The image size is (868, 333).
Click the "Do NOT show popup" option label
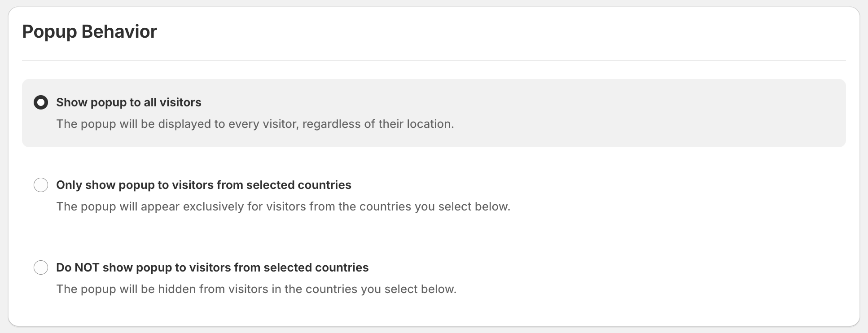(x=212, y=267)
